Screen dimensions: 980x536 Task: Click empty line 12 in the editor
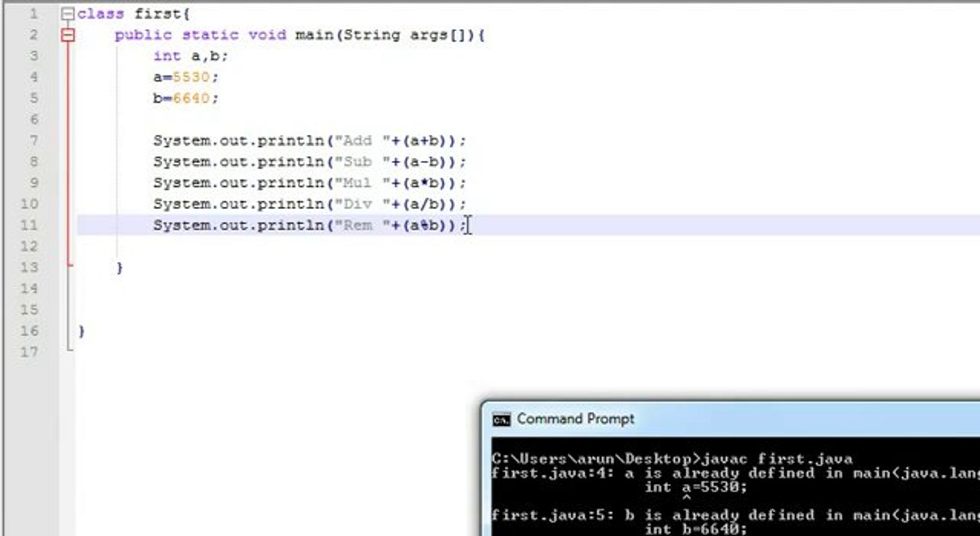click(x=529, y=246)
